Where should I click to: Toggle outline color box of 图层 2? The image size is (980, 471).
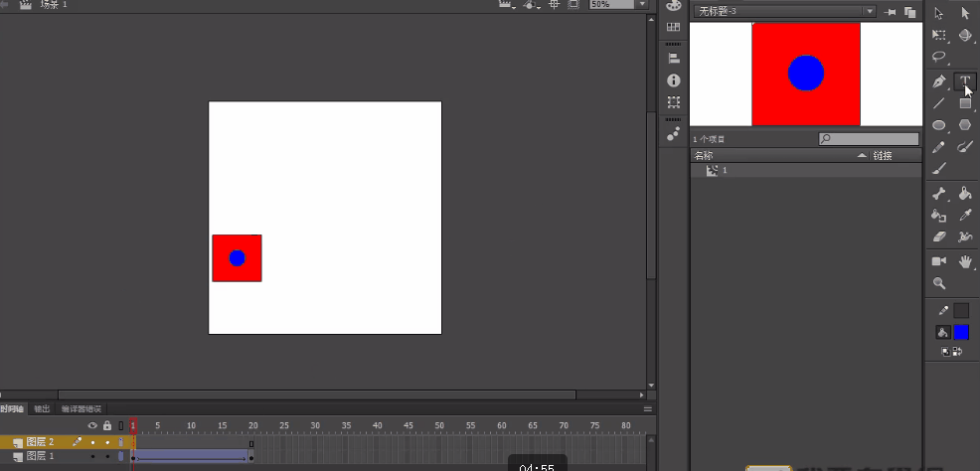tap(121, 442)
